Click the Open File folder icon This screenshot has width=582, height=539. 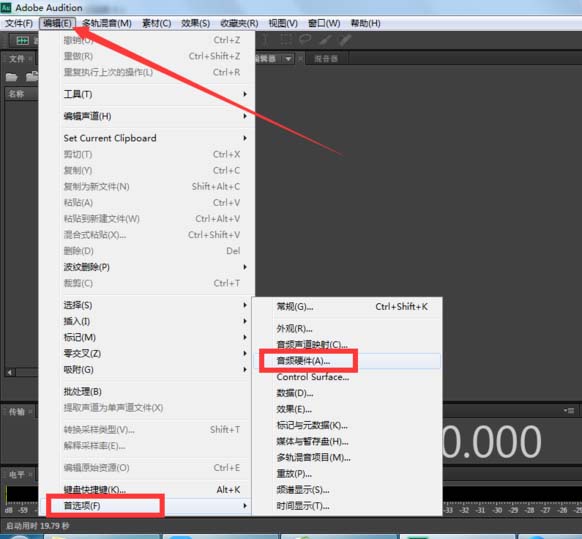tap(12, 77)
